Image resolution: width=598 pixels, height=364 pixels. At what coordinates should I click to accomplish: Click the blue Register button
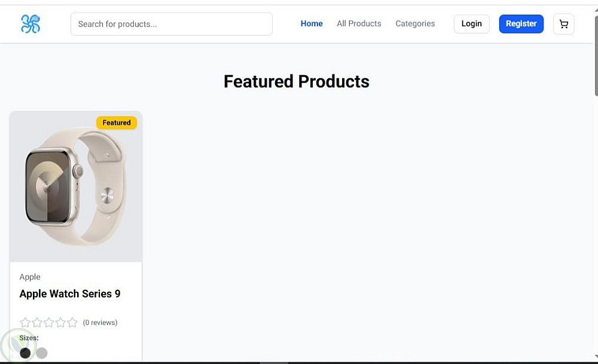521,24
